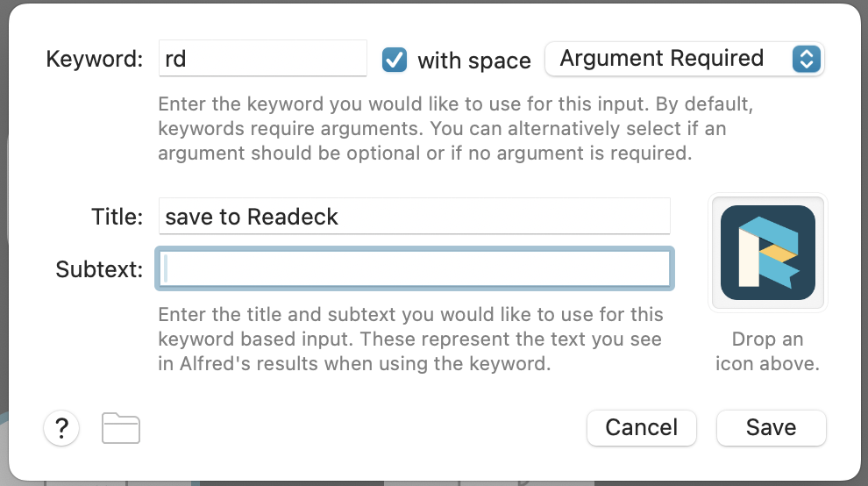Click the blue up-down chevrons of the argument popup
The height and width of the screenshot is (486, 868).
click(x=806, y=59)
